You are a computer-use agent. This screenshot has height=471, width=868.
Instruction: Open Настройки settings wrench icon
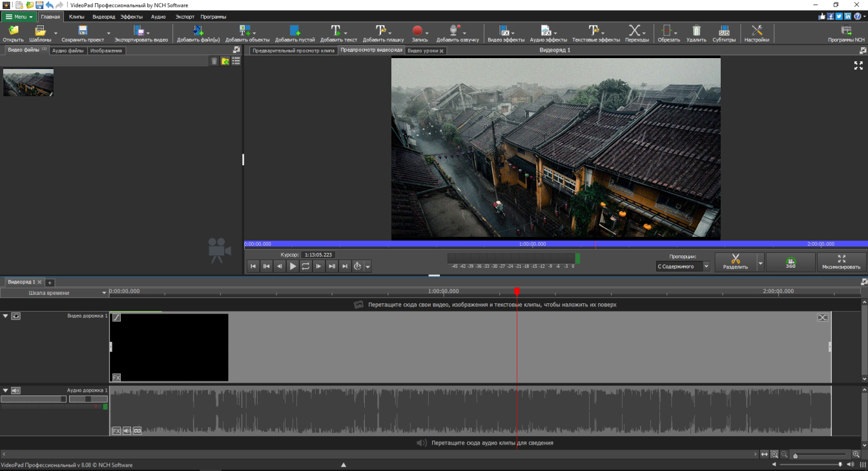pyautogui.click(x=757, y=30)
